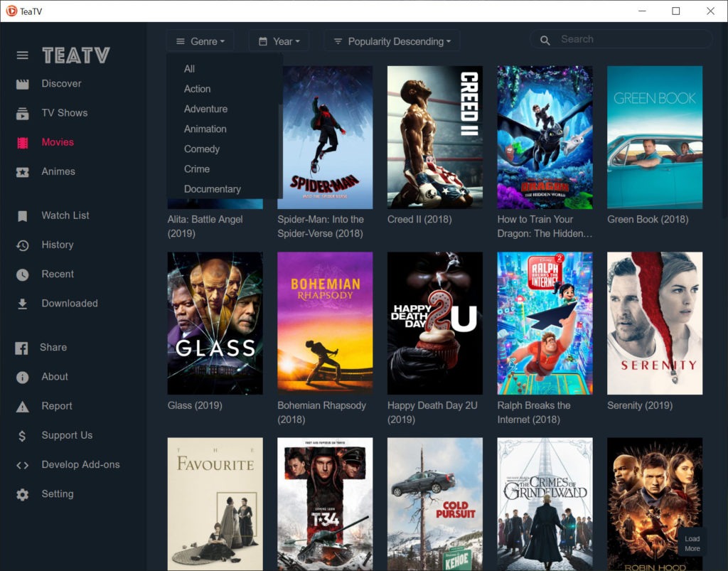
Task: Click the Develop Add-ons code brackets icon
Action: pos(22,465)
